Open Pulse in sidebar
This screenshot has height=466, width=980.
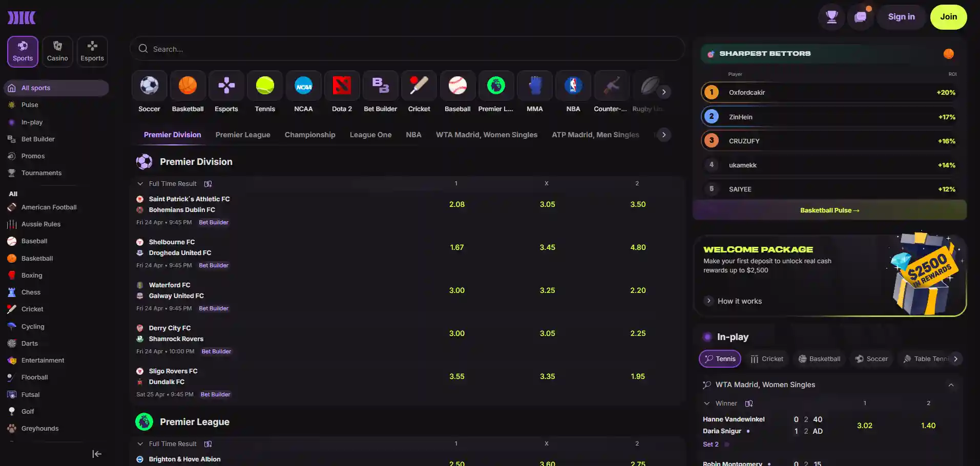click(30, 105)
